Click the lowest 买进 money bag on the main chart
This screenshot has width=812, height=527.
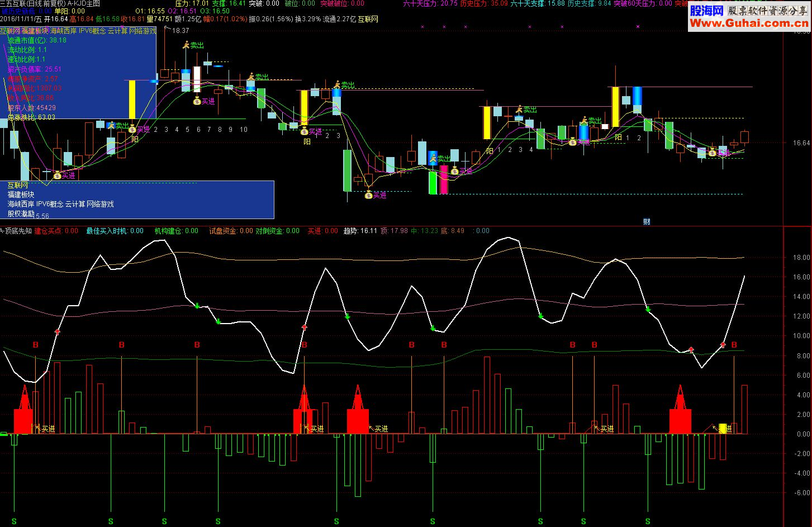(x=368, y=195)
